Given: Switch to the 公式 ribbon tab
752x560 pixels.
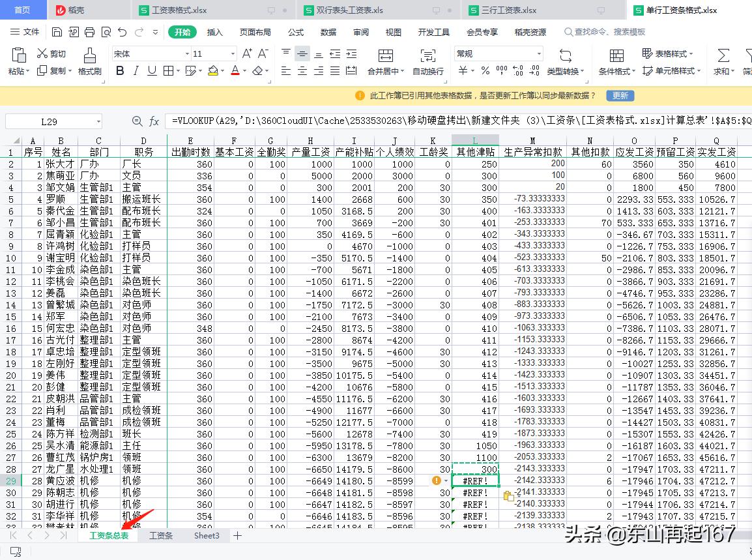Looking at the screenshot, I should click(295, 31).
